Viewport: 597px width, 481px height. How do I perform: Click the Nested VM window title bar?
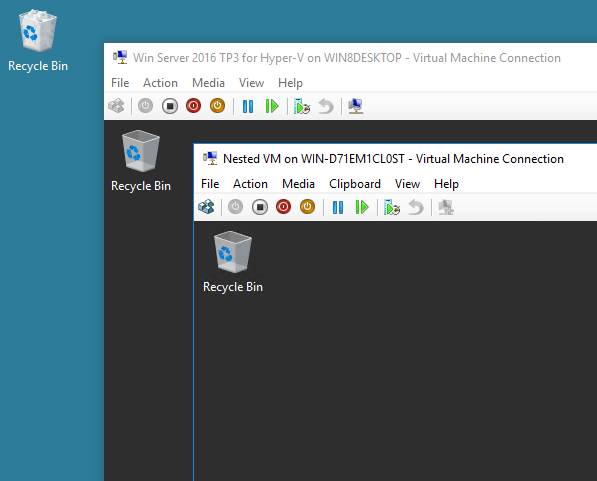pyautogui.click(x=395, y=158)
